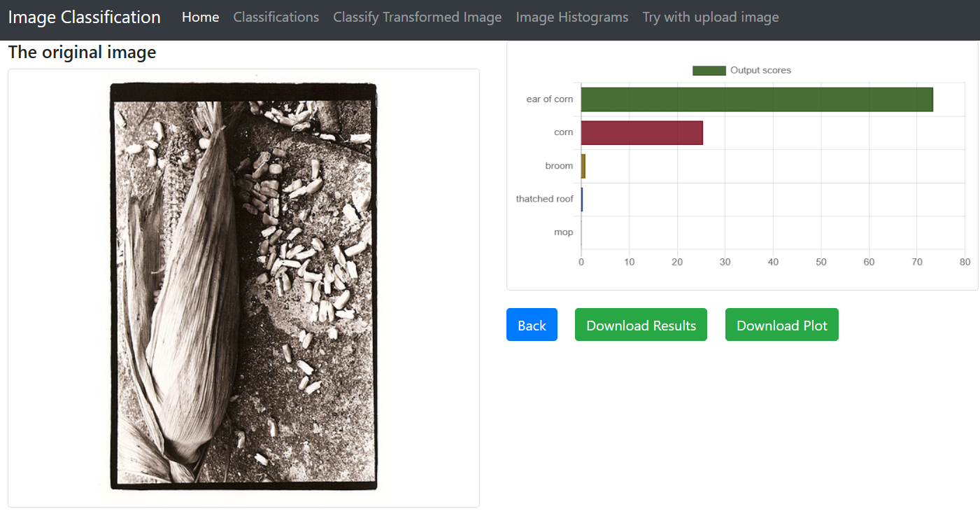980x516 pixels.
Task: Click the 40 tick on x-axis
Action: coord(773,263)
